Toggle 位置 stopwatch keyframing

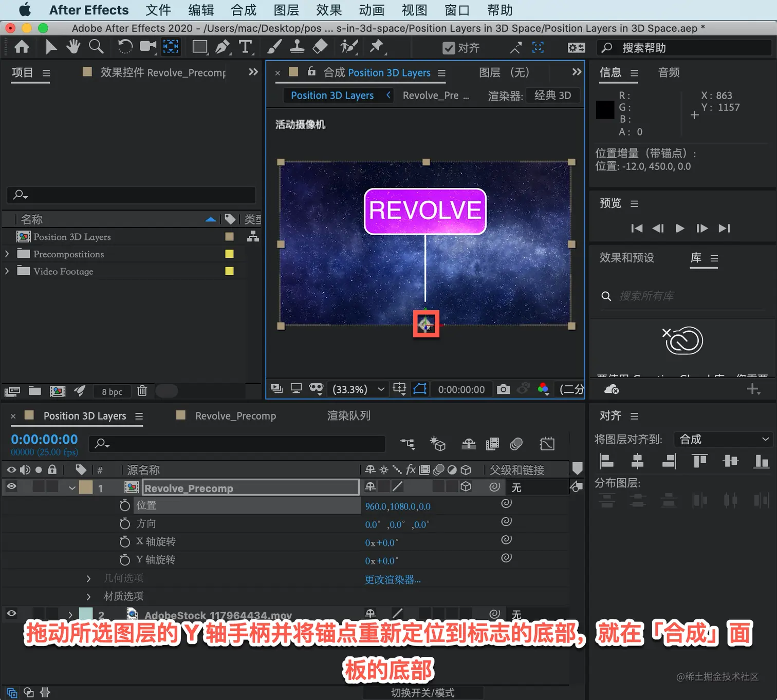(124, 505)
